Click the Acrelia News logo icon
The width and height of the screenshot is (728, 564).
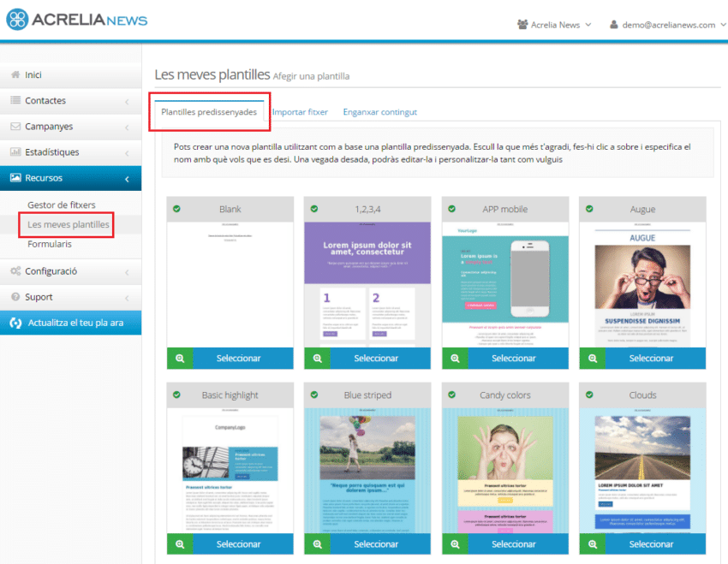(x=18, y=20)
